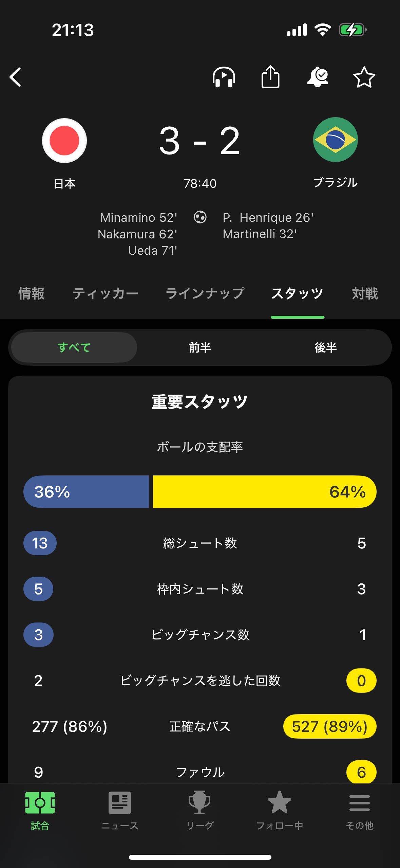Screen dimensions: 400x868
Task: Tap the share icon
Action: click(x=270, y=77)
